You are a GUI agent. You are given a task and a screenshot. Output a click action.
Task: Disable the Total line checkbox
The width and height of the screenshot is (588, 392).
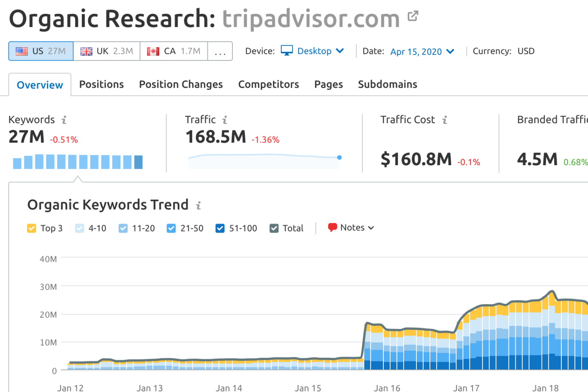(274, 228)
